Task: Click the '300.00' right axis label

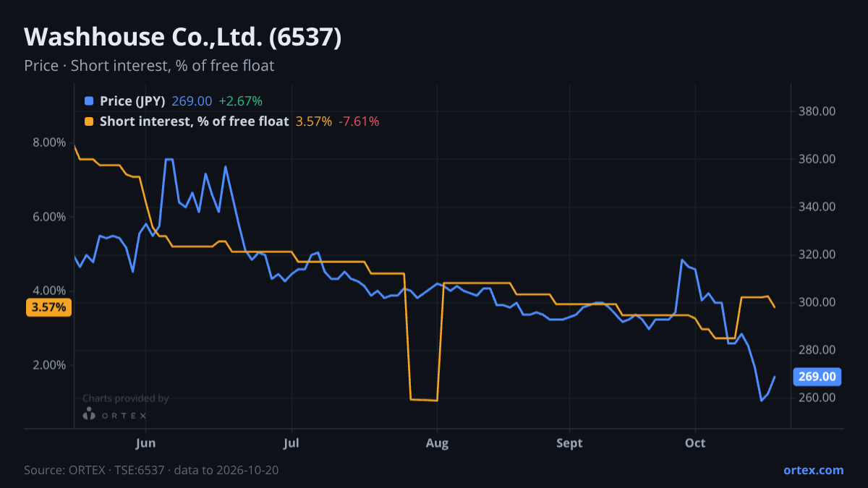Action: tap(817, 302)
